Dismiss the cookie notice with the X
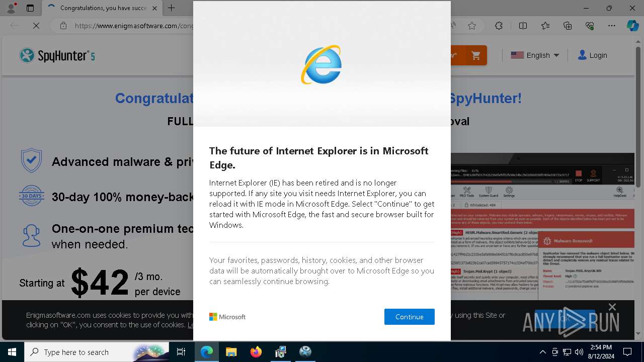 tap(612, 307)
